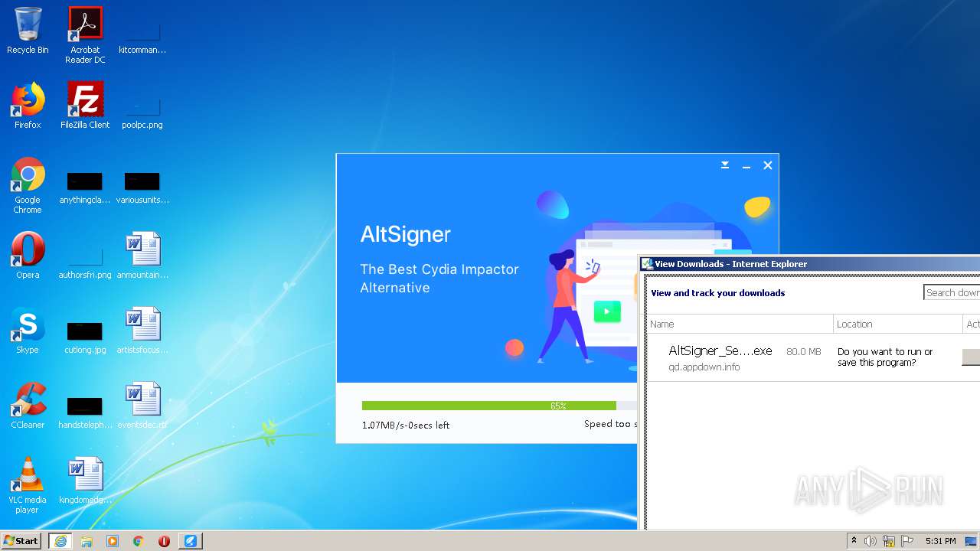Click the 80.0 MB file size
This screenshot has width=980, height=551.
(x=803, y=351)
